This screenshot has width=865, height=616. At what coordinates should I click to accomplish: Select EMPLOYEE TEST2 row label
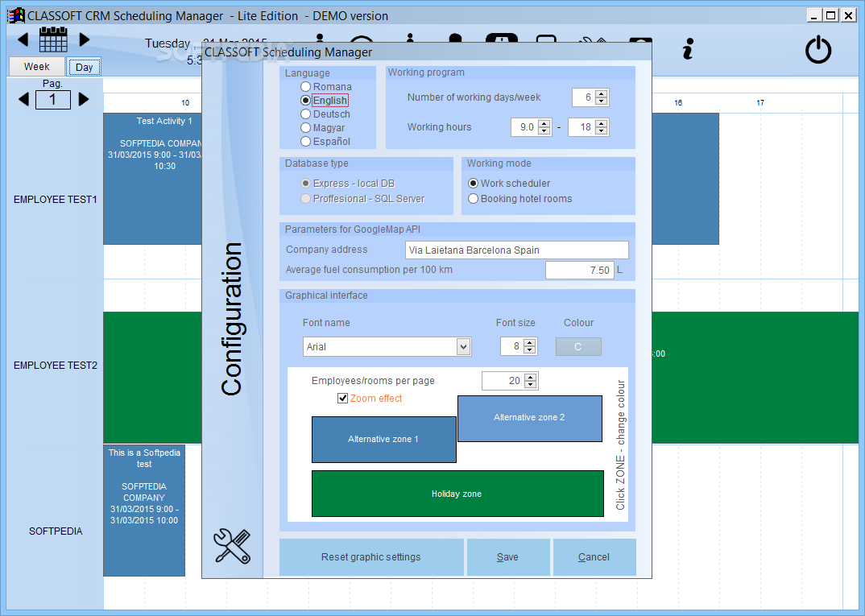(x=55, y=366)
